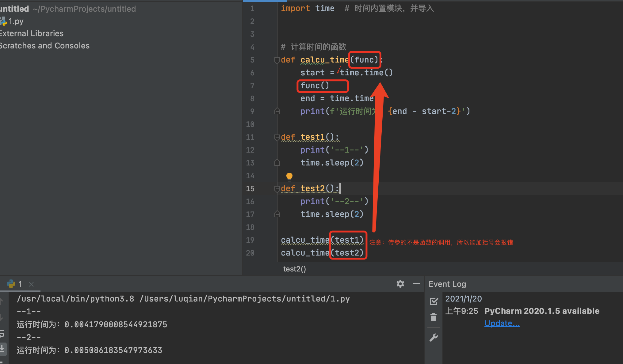Click the --1-- console output line
This screenshot has width=623, height=364.
[x=29, y=312]
